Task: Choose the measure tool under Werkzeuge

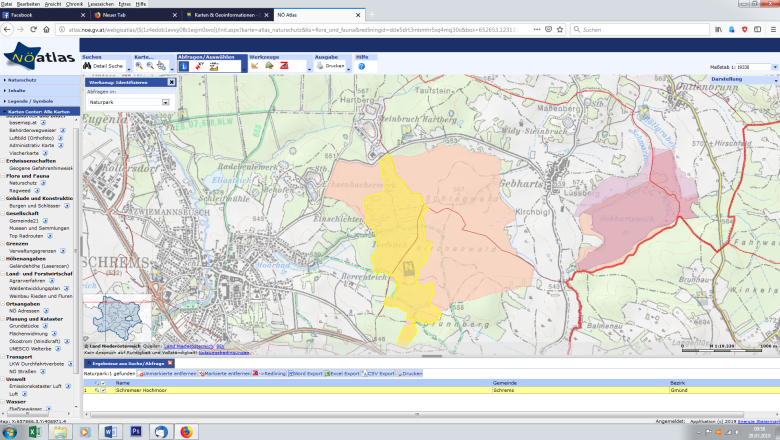Action: click(255, 66)
